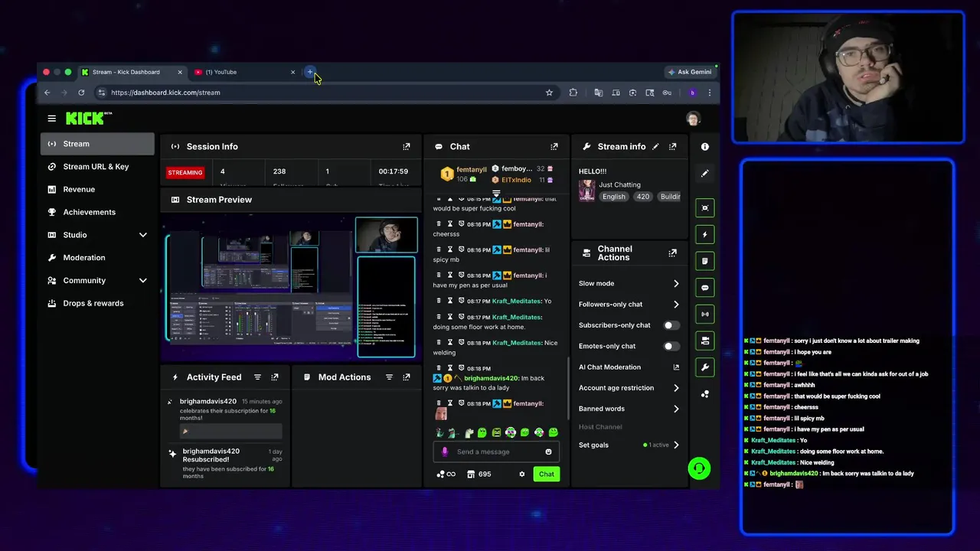Toggle the wrench widget in the right toolbar

tap(705, 367)
